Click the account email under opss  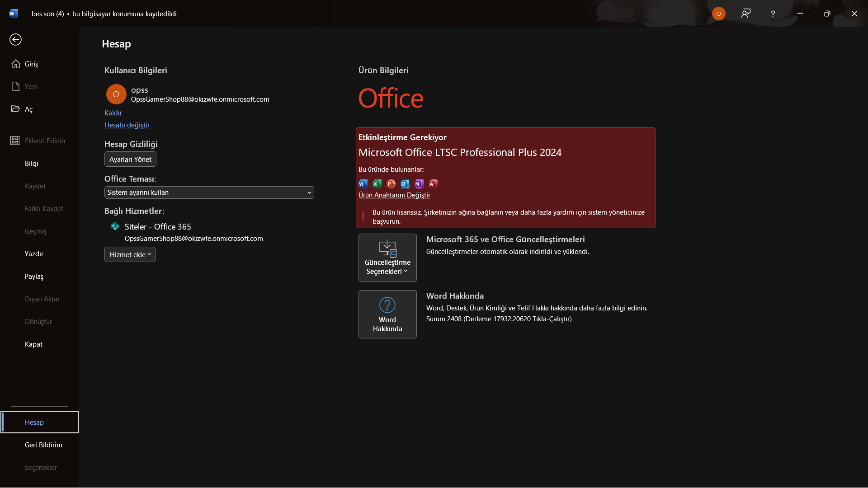point(200,99)
